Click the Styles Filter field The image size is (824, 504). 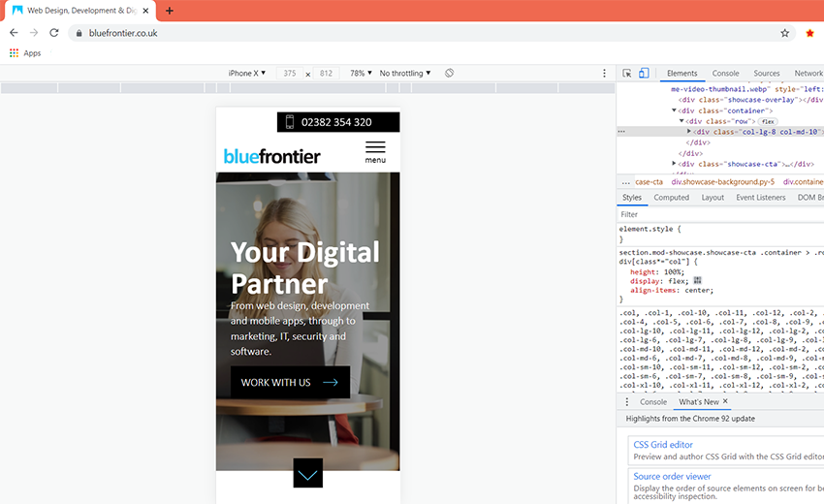[x=720, y=214]
